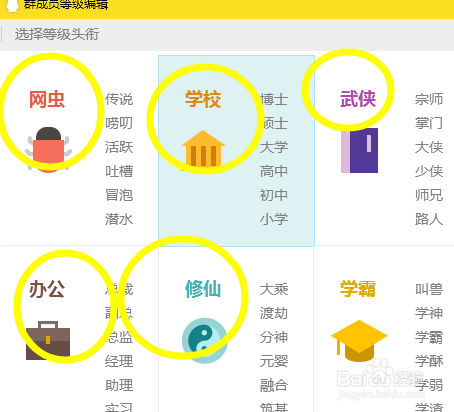Pick the 学霸 title category heading
The height and width of the screenshot is (412, 454).
(358, 289)
